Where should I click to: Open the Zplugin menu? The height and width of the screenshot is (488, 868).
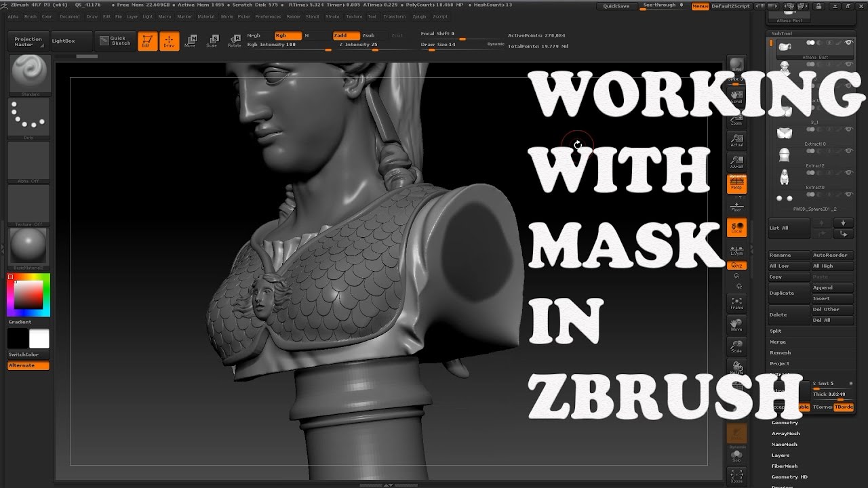click(x=419, y=16)
